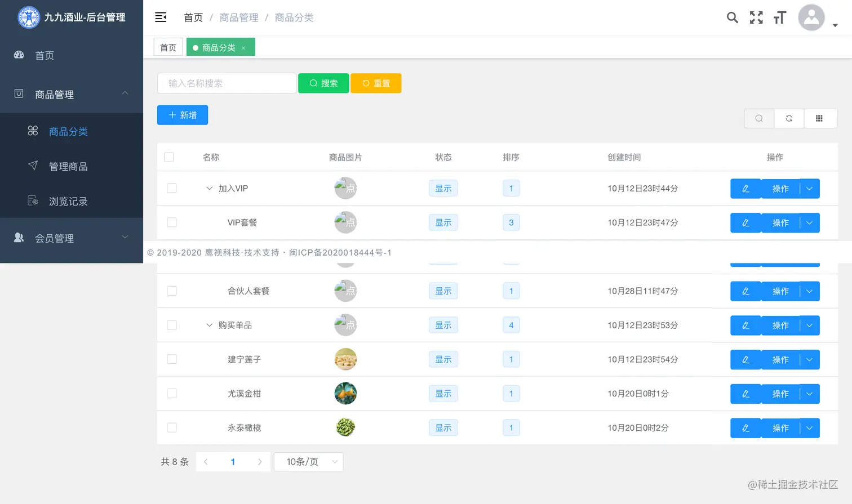The width and height of the screenshot is (852, 504).
Task: Tick the checkbox next to 购买单品
Action: coord(172,325)
